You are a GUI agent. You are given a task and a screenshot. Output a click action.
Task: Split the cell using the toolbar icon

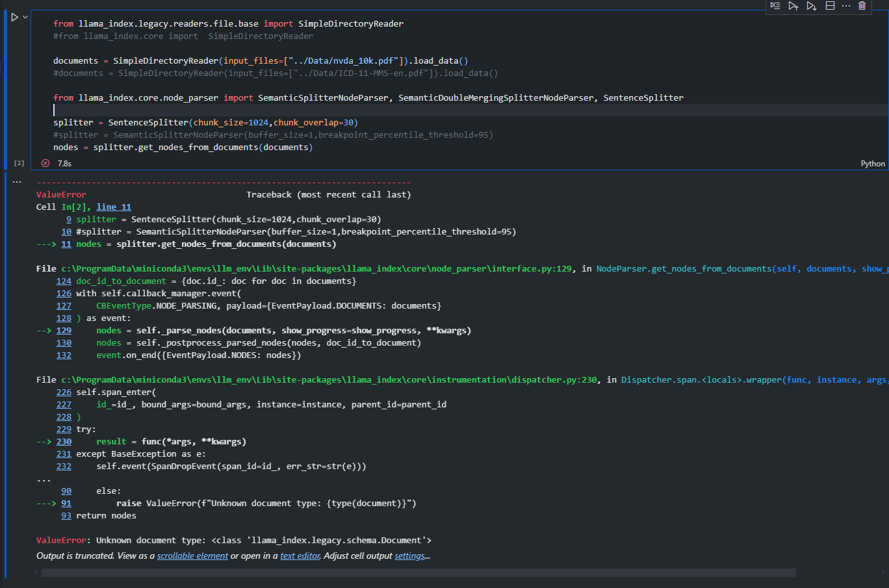pos(830,6)
